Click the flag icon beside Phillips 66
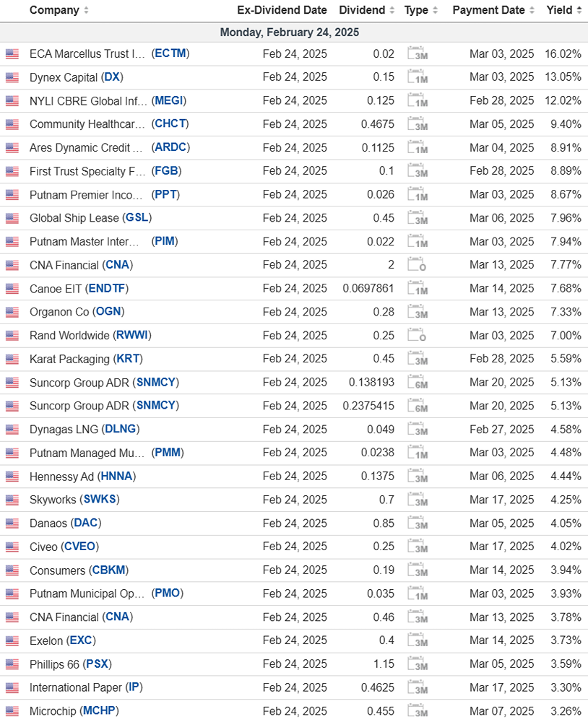The image size is (588, 722). coord(12,664)
